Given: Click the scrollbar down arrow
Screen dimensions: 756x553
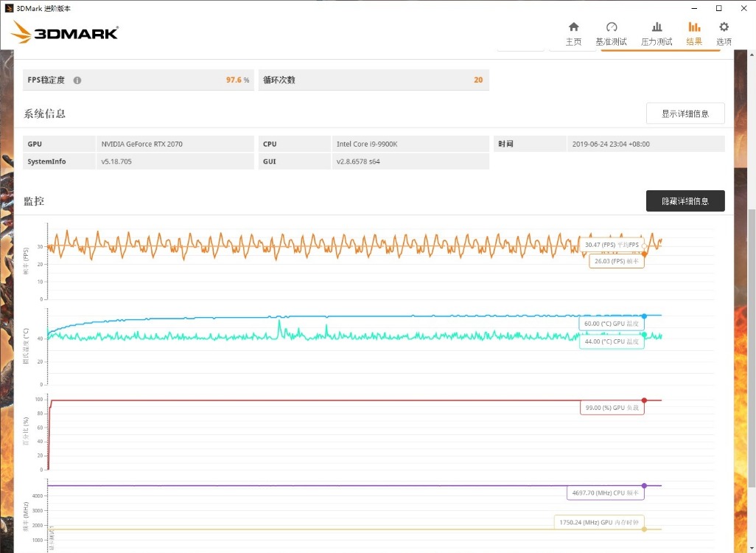Looking at the screenshot, I should [x=749, y=547].
